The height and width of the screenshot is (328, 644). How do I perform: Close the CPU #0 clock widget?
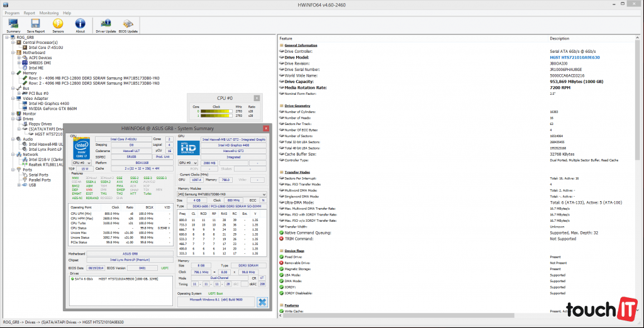[x=256, y=98]
